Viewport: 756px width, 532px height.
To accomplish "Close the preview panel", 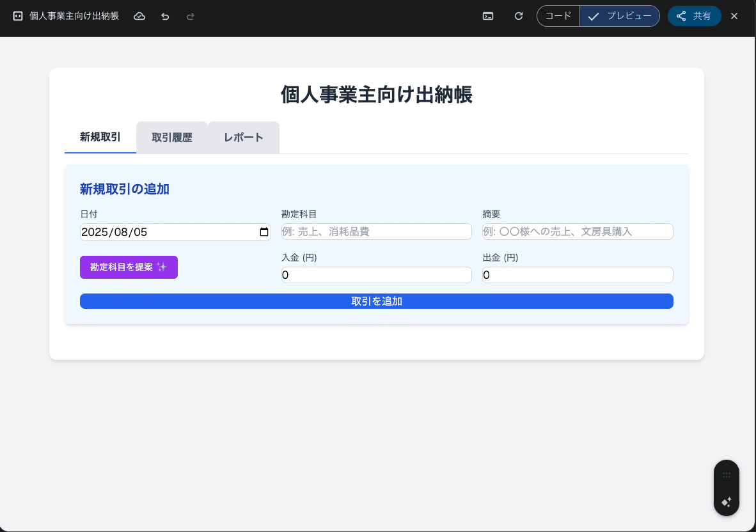I will pos(734,17).
